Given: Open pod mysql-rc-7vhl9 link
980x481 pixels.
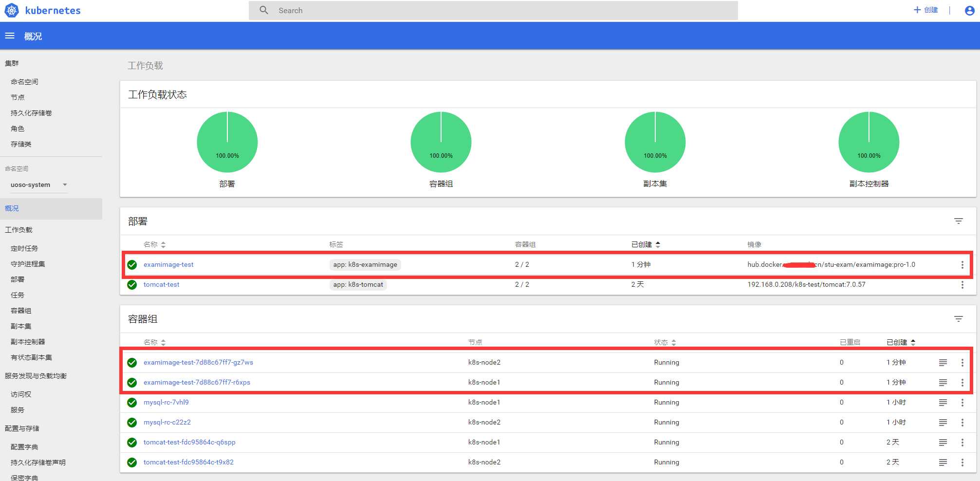Looking at the screenshot, I should pos(166,402).
